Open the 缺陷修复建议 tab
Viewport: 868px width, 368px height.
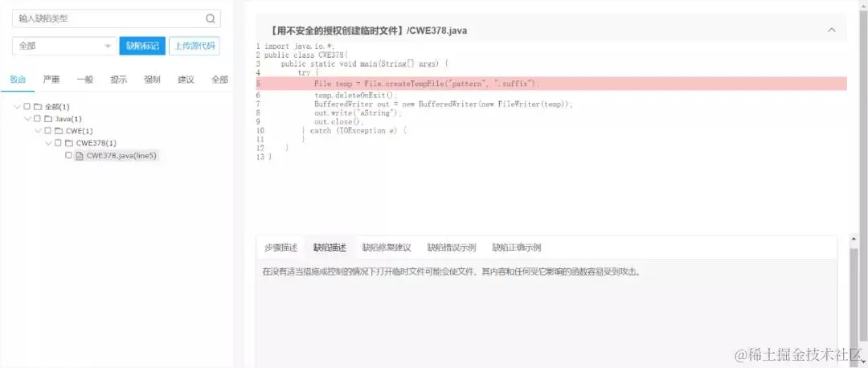387,247
